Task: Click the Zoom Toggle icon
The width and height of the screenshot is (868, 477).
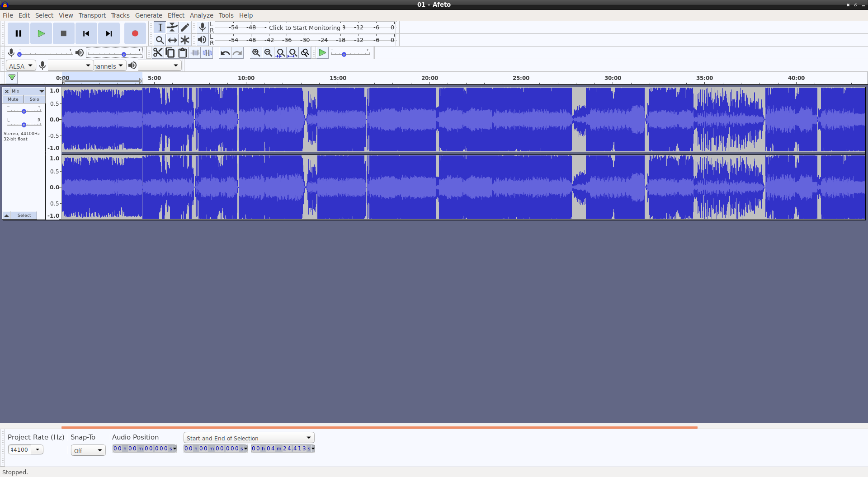Action: pyautogui.click(x=305, y=53)
